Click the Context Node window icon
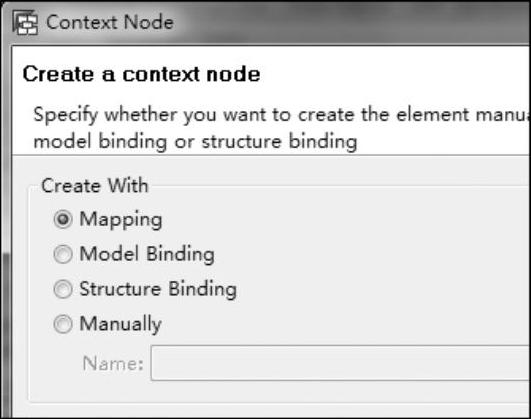The image size is (531, 419). click(x=25, y=23)
